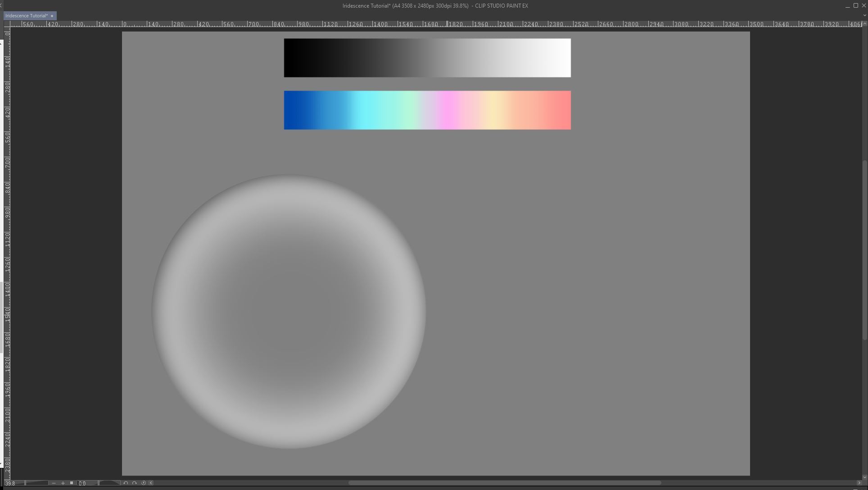Collapse the left panel dock arrow
This screenshot has width=868, height=490.
[x=1, y=5]
